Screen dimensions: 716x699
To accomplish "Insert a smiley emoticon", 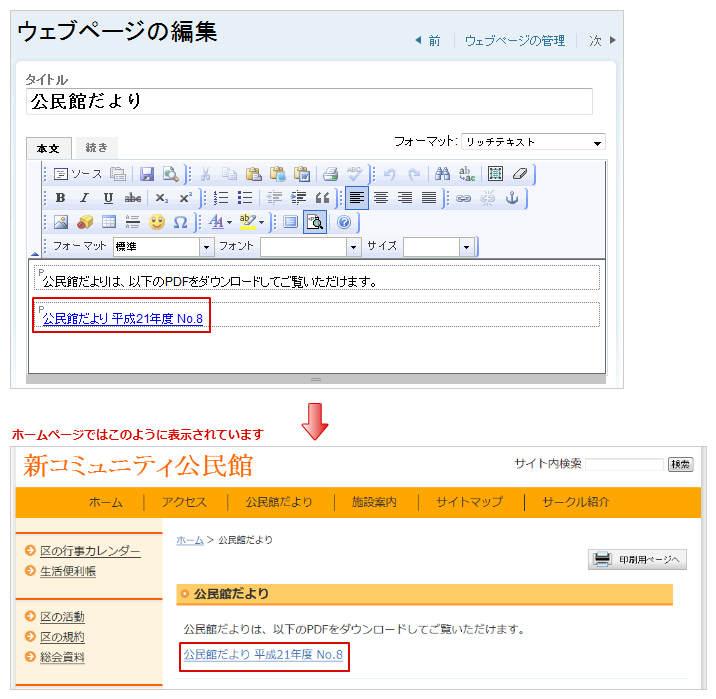I will [157, 222].
